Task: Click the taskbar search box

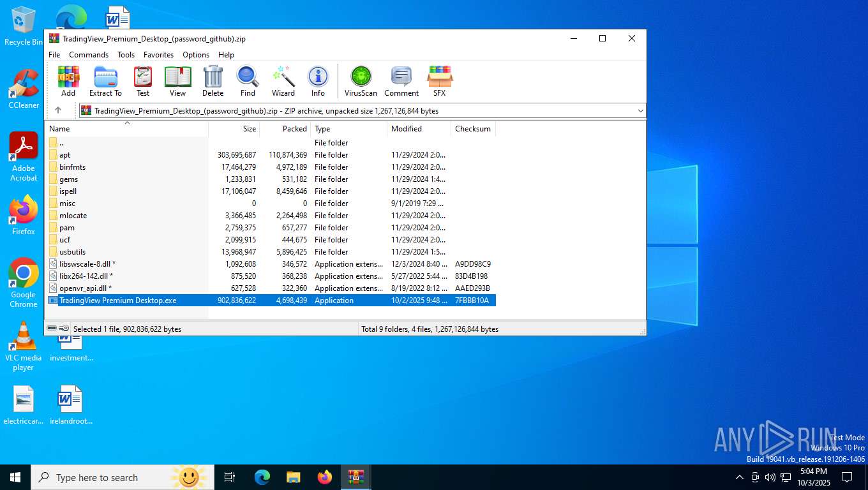Action: 123,477
